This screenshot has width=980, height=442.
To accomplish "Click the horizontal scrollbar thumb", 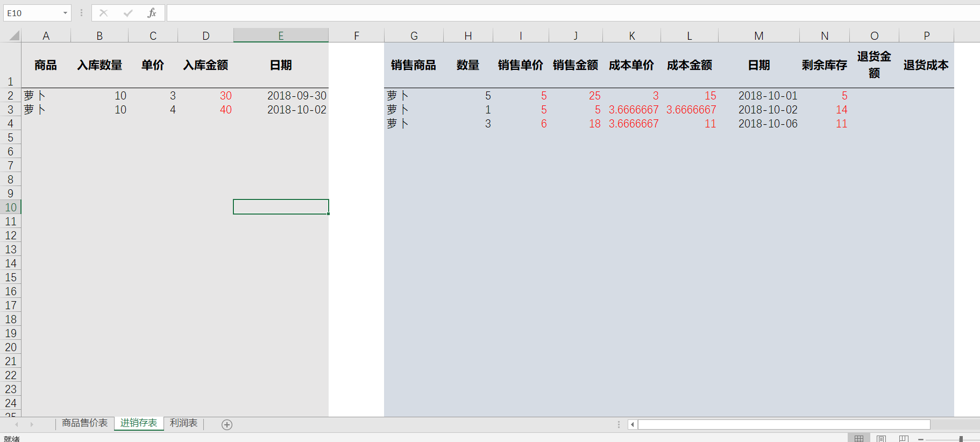I will pyautogui.click(x=784, y=425).
